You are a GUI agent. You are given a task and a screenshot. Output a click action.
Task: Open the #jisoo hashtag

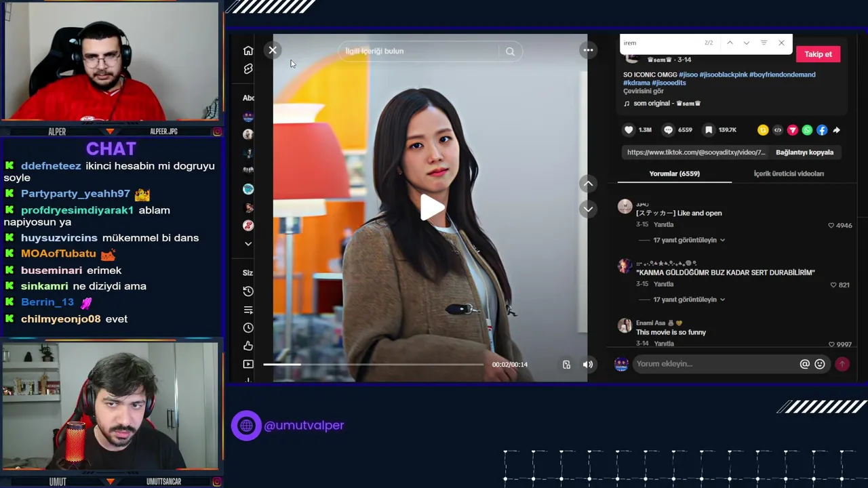point(688,75)
